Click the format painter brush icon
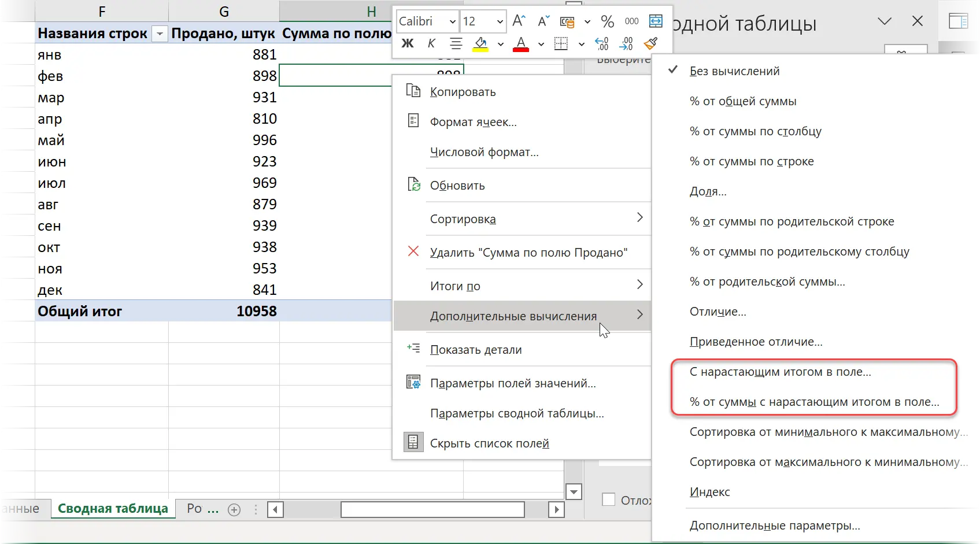The width and height of the screenshot is (980, 544). point(651,43)
